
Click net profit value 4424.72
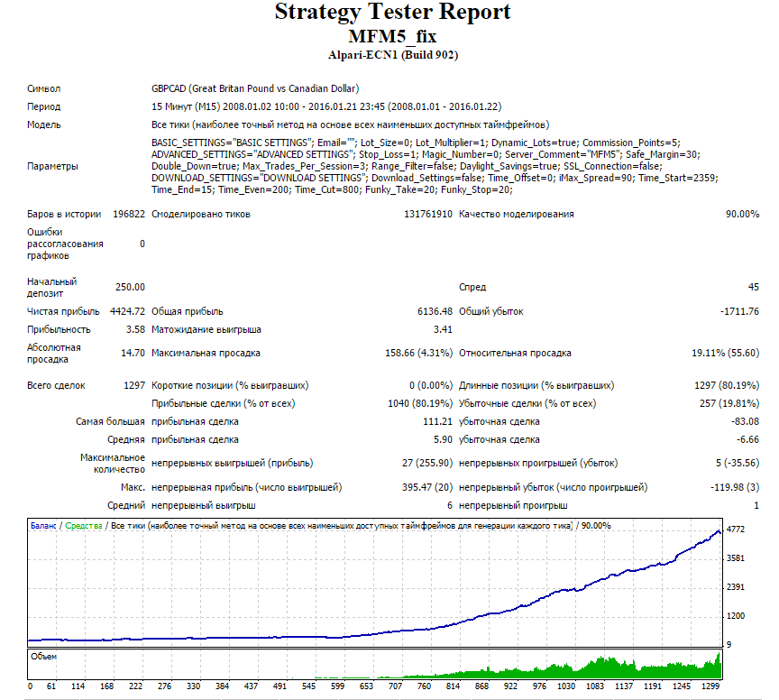click(128, 312)
